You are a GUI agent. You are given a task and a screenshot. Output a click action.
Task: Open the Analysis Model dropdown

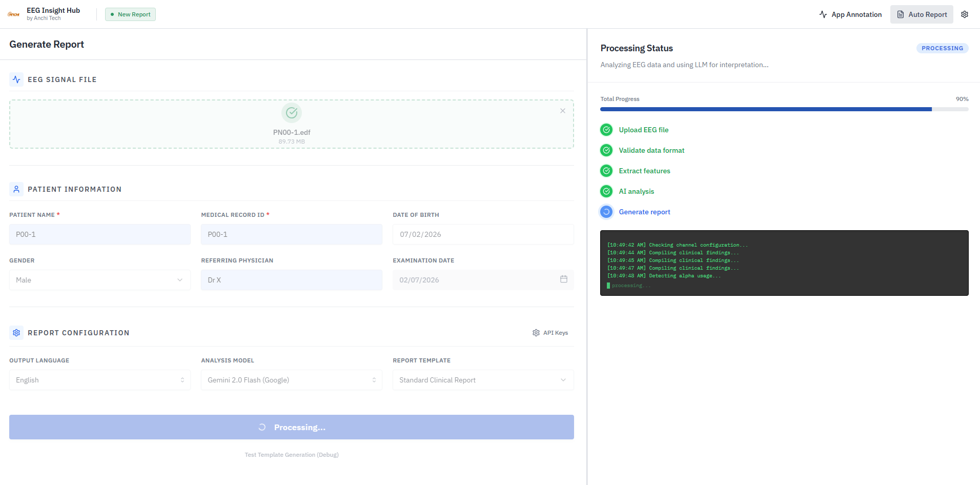[292, 380]
